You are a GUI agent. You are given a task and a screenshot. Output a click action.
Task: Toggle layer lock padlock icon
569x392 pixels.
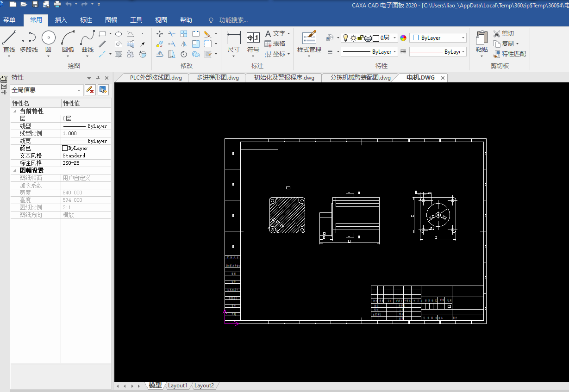click(x=361, y=38)
